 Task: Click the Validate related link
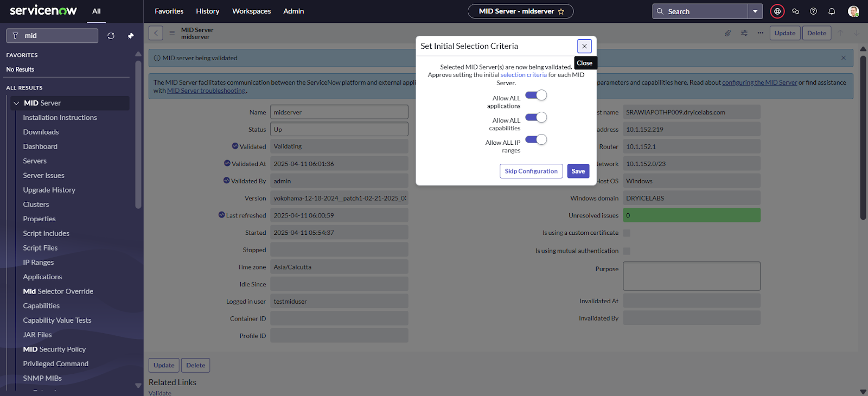(160, 393)
